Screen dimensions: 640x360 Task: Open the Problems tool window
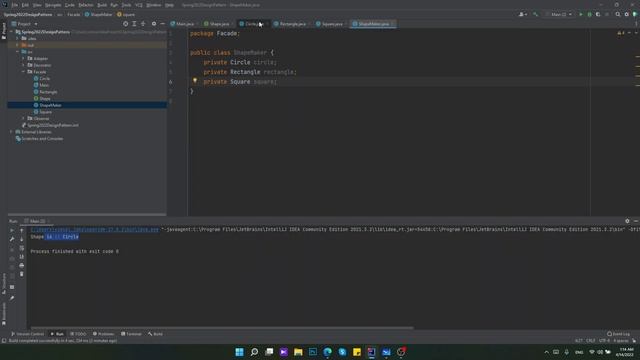pos(103,334)
